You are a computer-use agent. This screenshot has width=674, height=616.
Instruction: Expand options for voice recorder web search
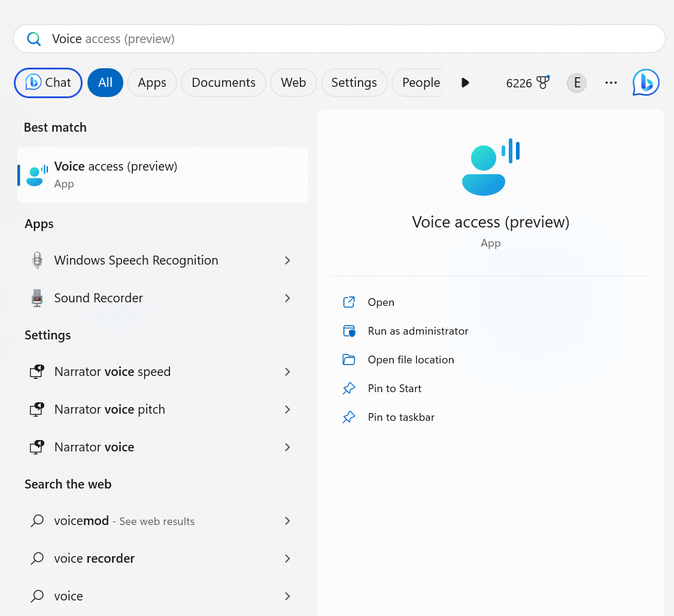tap(287, 558)
